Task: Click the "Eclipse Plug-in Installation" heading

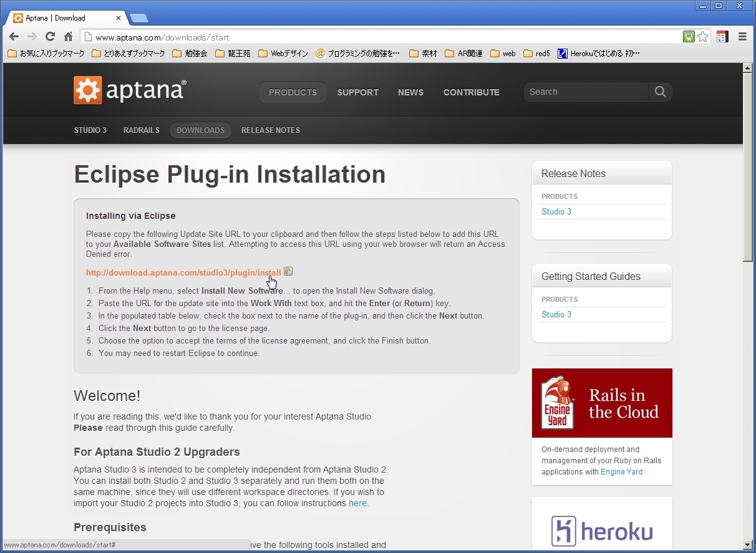Action: (230, 175)
